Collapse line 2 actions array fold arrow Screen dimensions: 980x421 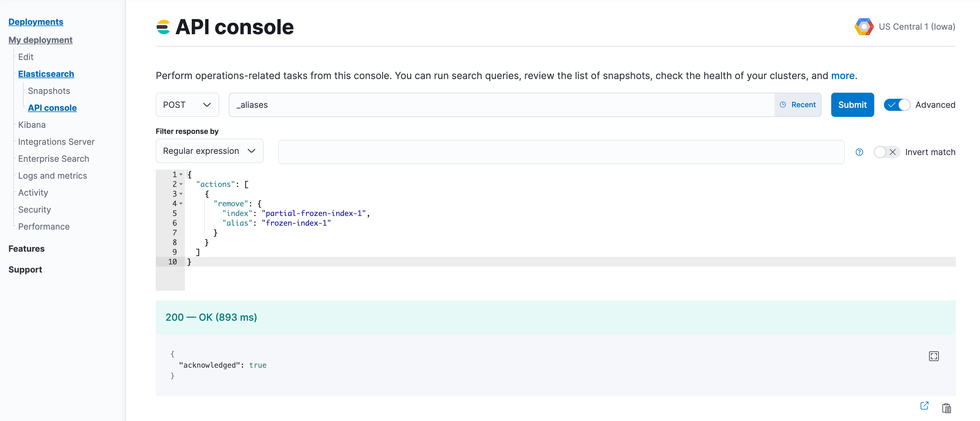[x=181, y=184]
